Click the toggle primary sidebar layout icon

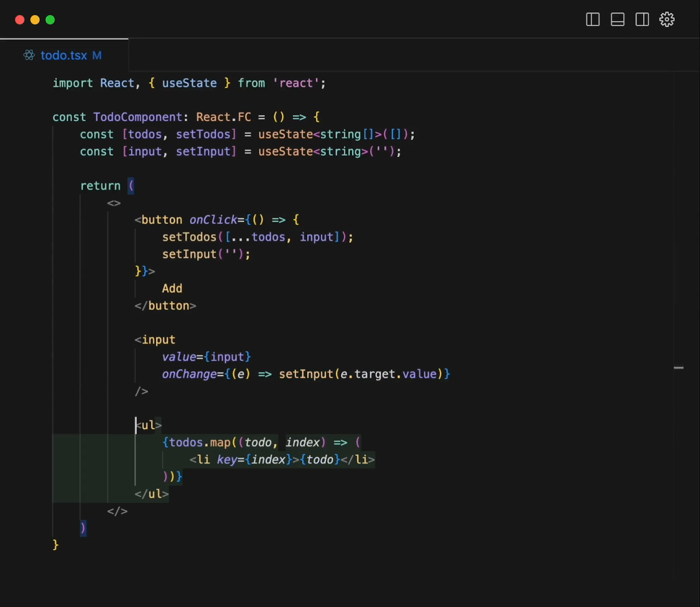tap(592, 19)
